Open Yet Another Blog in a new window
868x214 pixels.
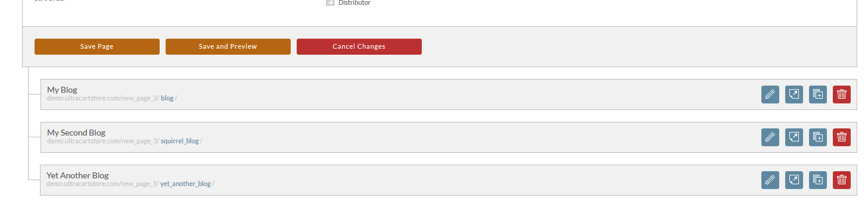[794, 180]
